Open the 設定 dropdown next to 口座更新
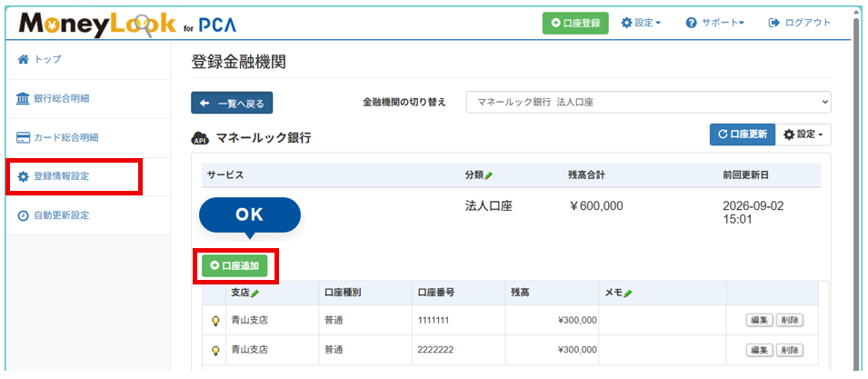Viewport: 868px width, 379px height. click(803, 135)
